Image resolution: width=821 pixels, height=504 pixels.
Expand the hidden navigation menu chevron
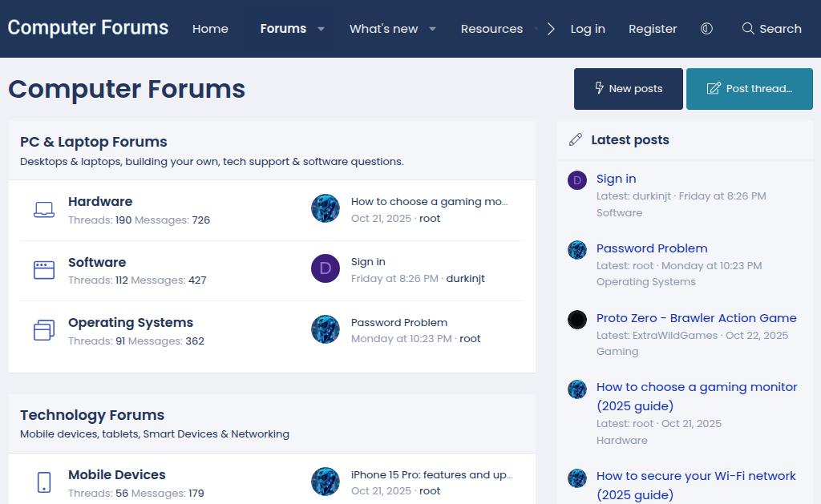point(551,29)
